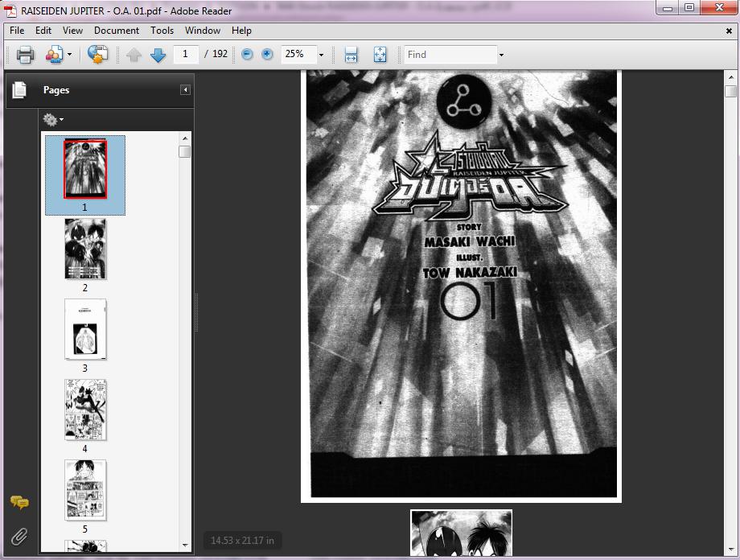Open the zoom level dropdown arrow
Image resolution: width=740 pixels, height=560 pixels.
322,55
